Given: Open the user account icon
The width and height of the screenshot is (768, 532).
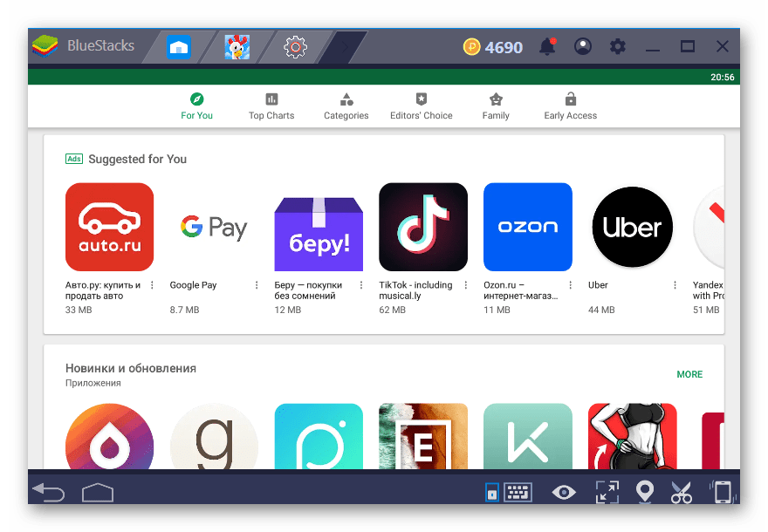Looking at the screenshot, I should [582, 46].
